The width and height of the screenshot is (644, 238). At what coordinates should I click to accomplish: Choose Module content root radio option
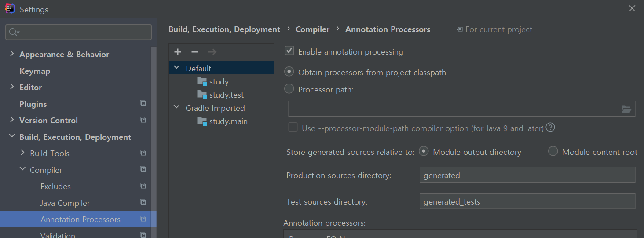coord(553,151)
